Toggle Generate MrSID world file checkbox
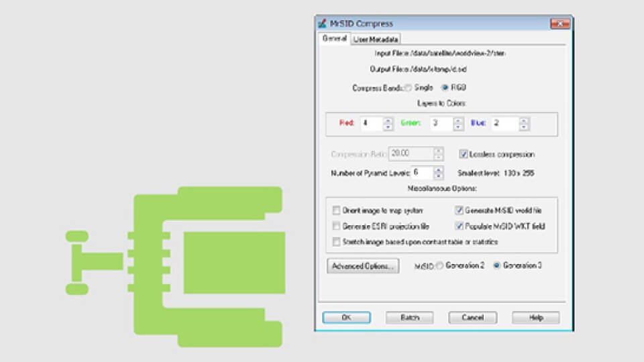644x362 pixels. (459, 210)
